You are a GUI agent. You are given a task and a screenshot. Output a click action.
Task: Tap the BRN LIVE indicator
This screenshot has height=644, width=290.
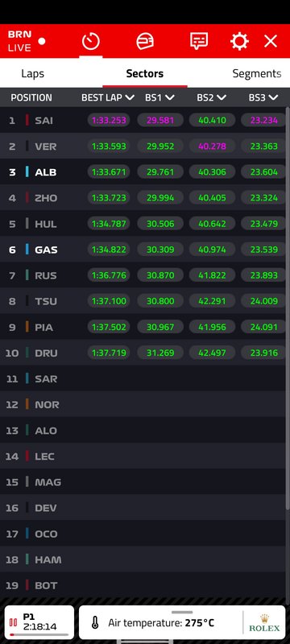click(x=27, y=41)
